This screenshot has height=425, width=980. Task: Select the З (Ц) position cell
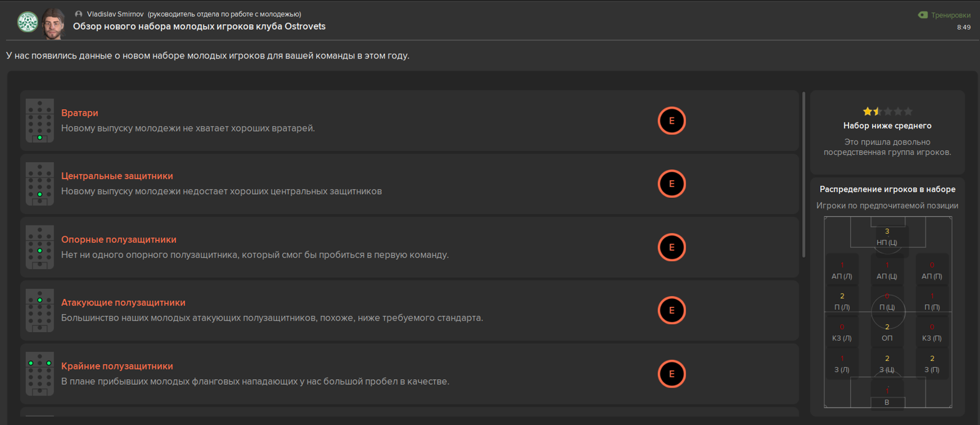click(887, 364)
